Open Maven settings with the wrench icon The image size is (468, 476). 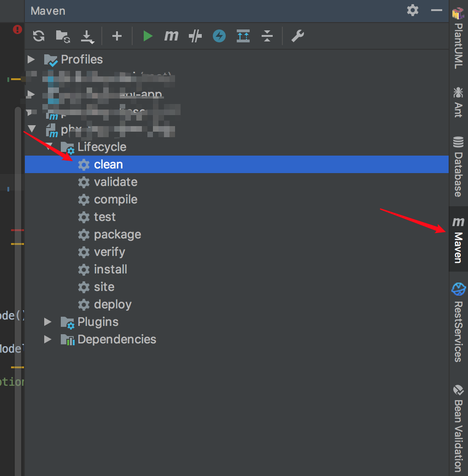(297, 36)
